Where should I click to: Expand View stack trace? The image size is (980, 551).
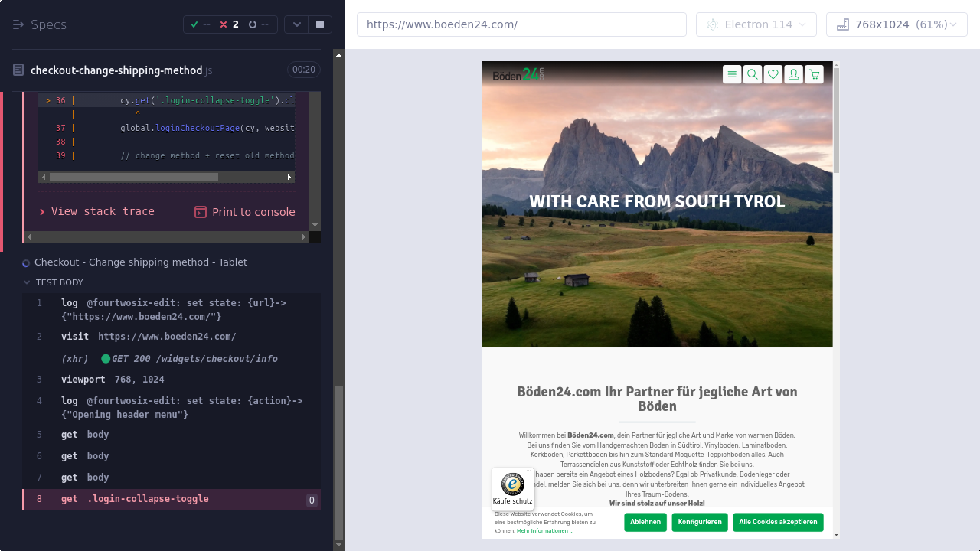(96, 211)
